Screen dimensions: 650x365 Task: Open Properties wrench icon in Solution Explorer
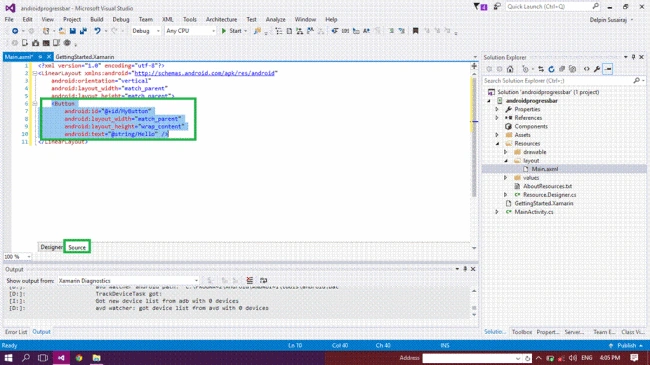pyautogui.click(x=597, y=69)
